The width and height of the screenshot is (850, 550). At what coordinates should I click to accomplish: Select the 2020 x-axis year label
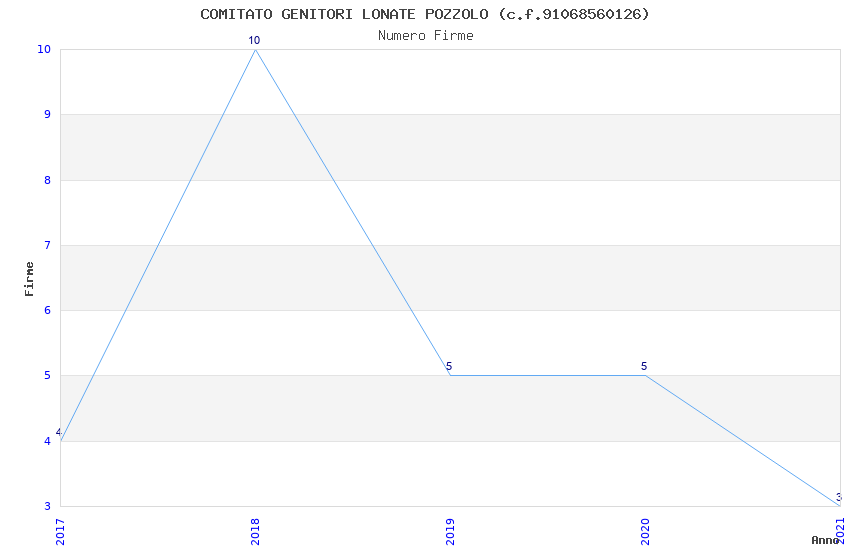point(645,532)
